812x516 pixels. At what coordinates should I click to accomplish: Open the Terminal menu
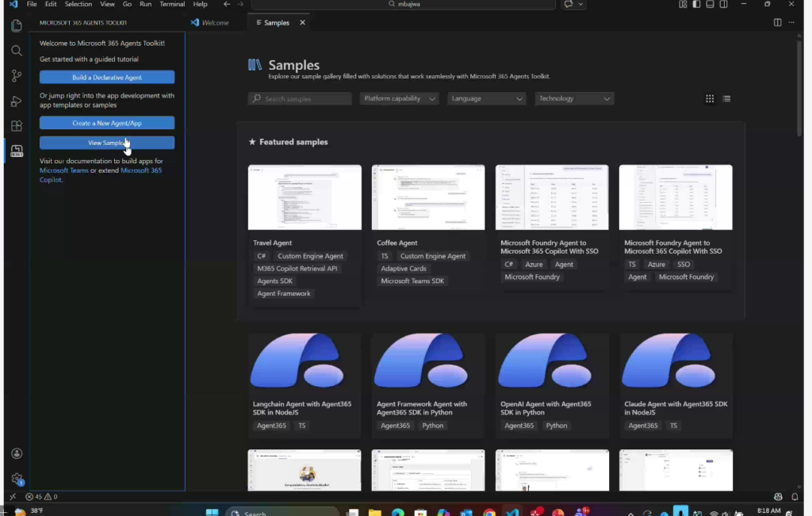click(x=172, y=5)
